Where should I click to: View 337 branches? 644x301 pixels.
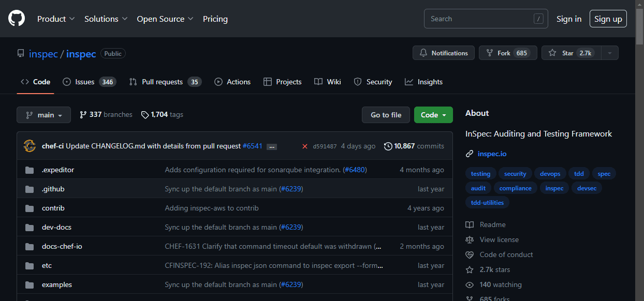(x=106, y=114)
